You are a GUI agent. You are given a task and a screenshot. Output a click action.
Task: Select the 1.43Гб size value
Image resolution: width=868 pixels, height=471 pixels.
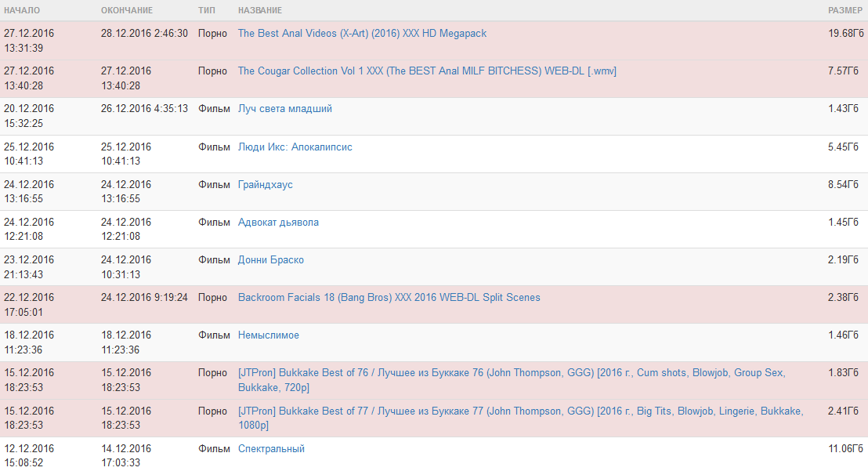click(843, 108)
